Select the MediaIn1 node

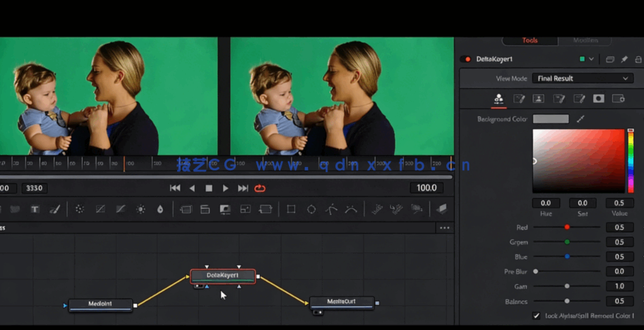coord(100,305)
